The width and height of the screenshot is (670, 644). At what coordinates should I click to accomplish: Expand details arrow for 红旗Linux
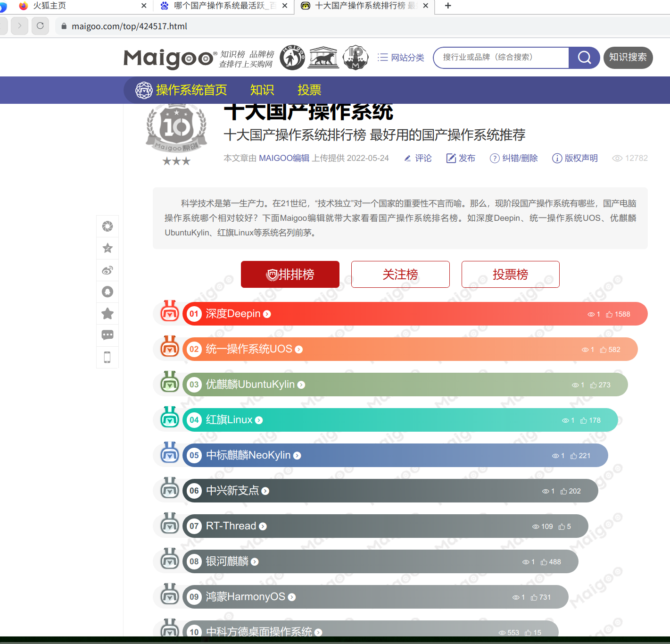coord(259,420)
